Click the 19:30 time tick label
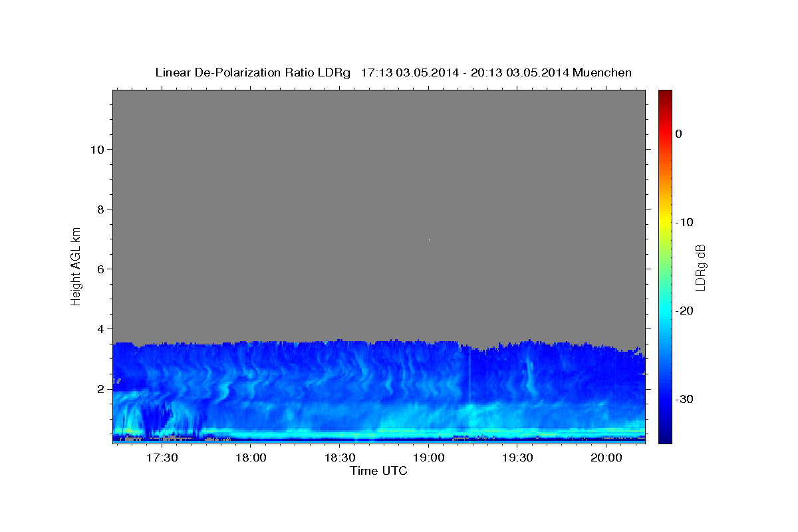The image size is (798, 532). tap(517, 458)
